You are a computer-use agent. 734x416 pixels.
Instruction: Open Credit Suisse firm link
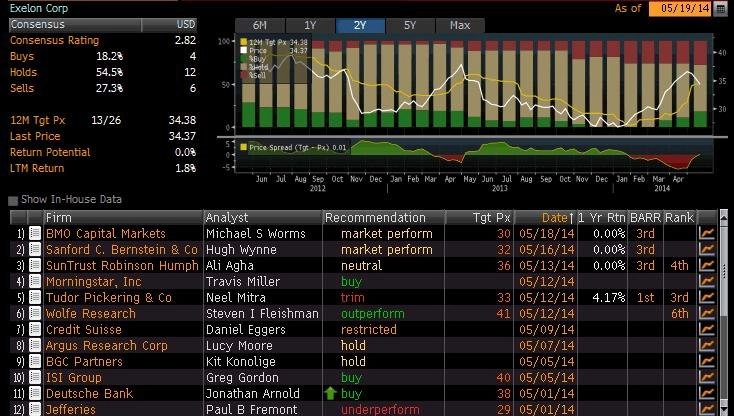[x=84, y=329]
